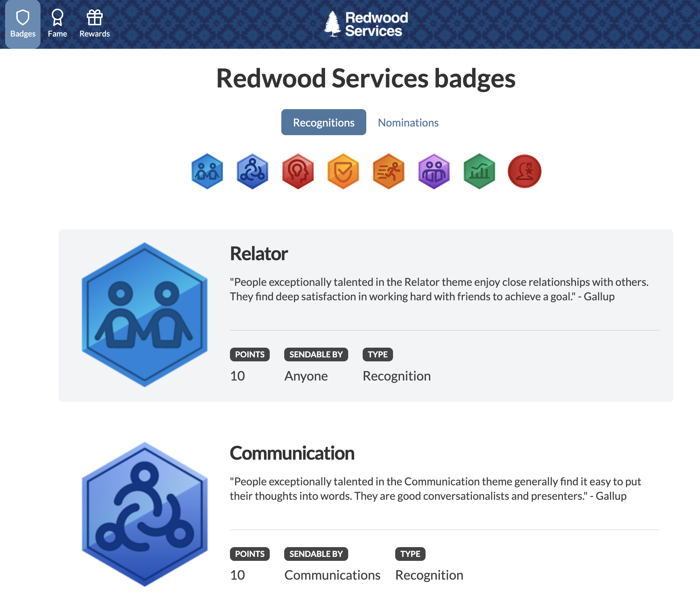The height and width of the screenshot is (610, 700).
Task: Click the SENDABLE BY label on Relator card
Action: pos(316,355)
